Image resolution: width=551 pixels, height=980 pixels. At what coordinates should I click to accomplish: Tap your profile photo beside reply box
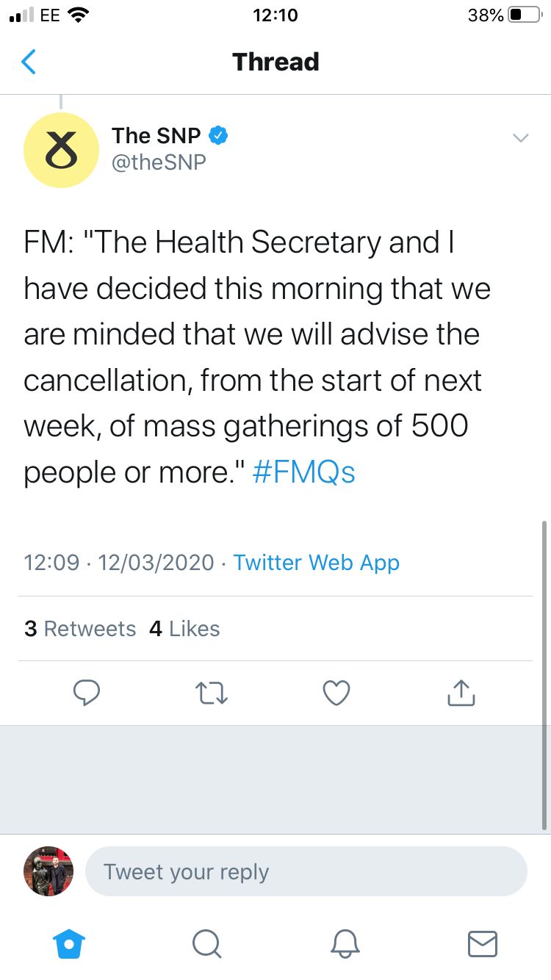(x=48, y=871)
